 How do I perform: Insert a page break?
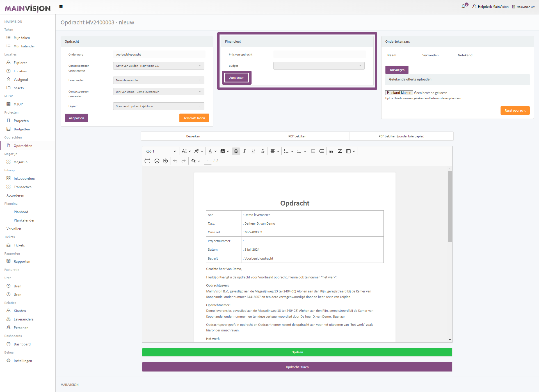(x=147, y=161)
